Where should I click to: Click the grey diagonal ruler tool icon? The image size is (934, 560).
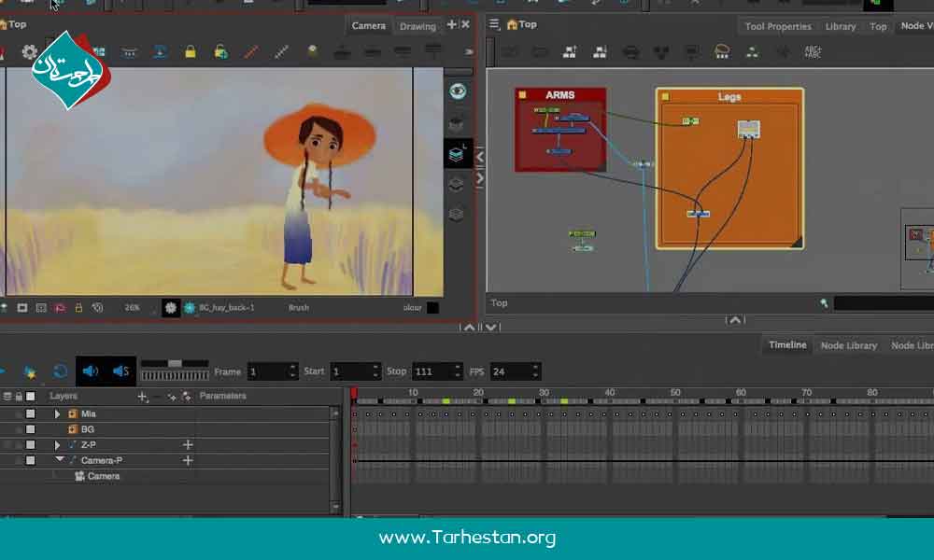coord(281,52)
